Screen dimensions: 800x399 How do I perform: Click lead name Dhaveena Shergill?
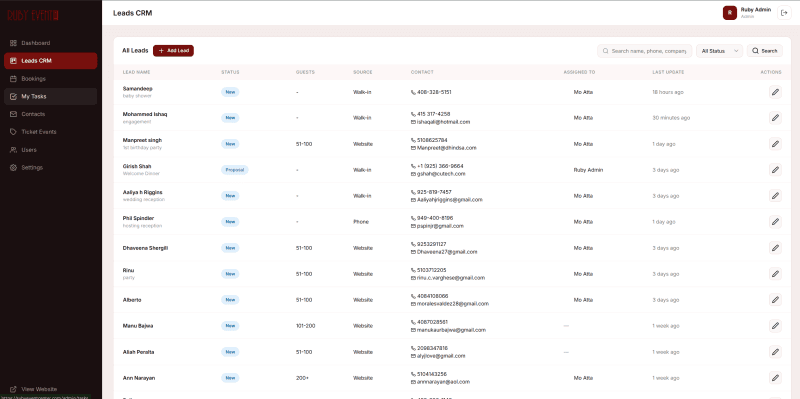(145, 248)
